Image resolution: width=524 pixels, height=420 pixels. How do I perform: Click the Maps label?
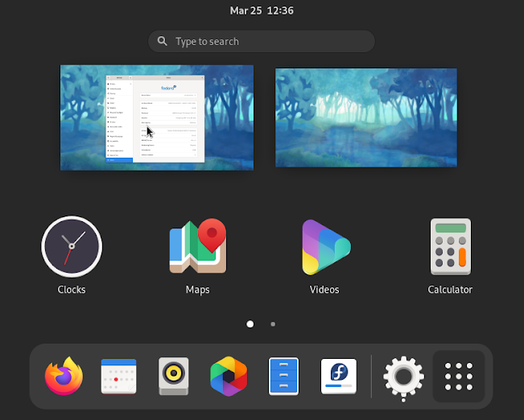198,290
